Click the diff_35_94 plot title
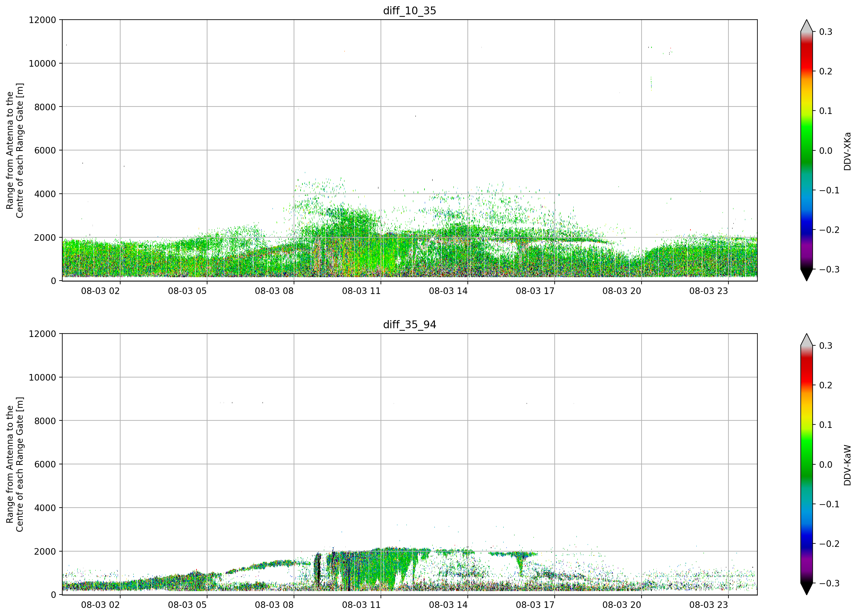The image size is (858, 616). 410,325
